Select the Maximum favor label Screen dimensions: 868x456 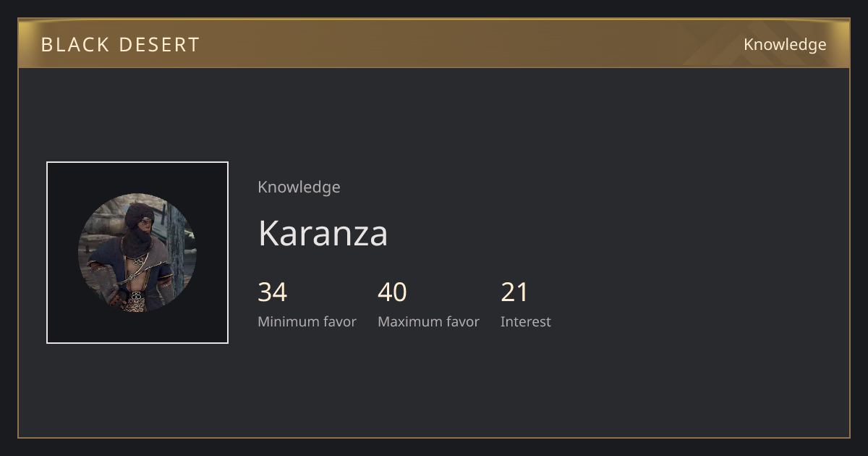tap(428, 322)
